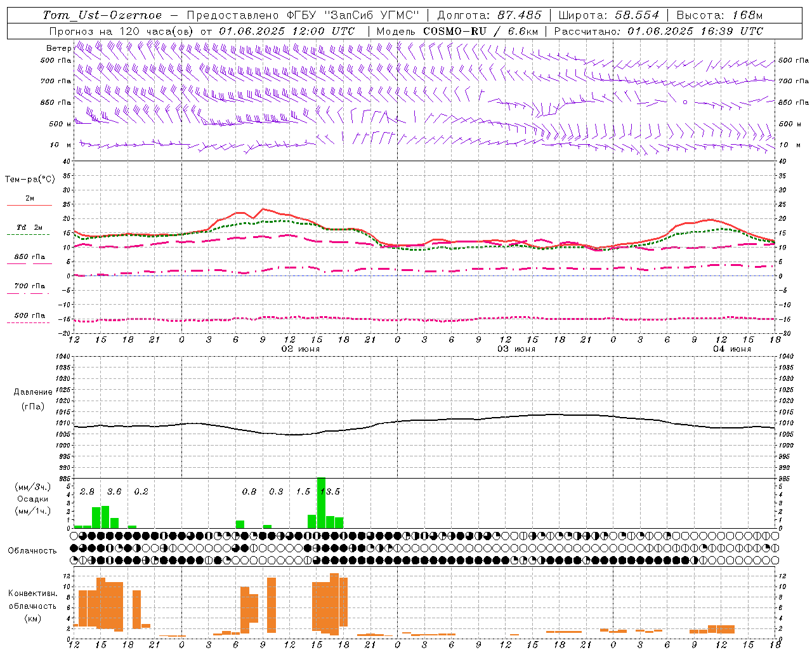Click the cloudiness label Облачность
The height and width of the screenshot is (650, 812).
[32, 551]
